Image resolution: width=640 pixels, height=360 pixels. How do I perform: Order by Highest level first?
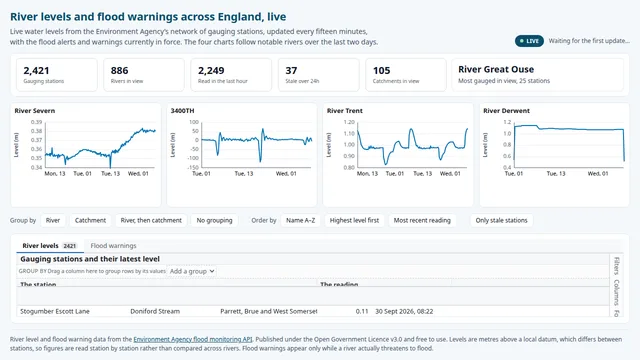click(x=354, y=220)
